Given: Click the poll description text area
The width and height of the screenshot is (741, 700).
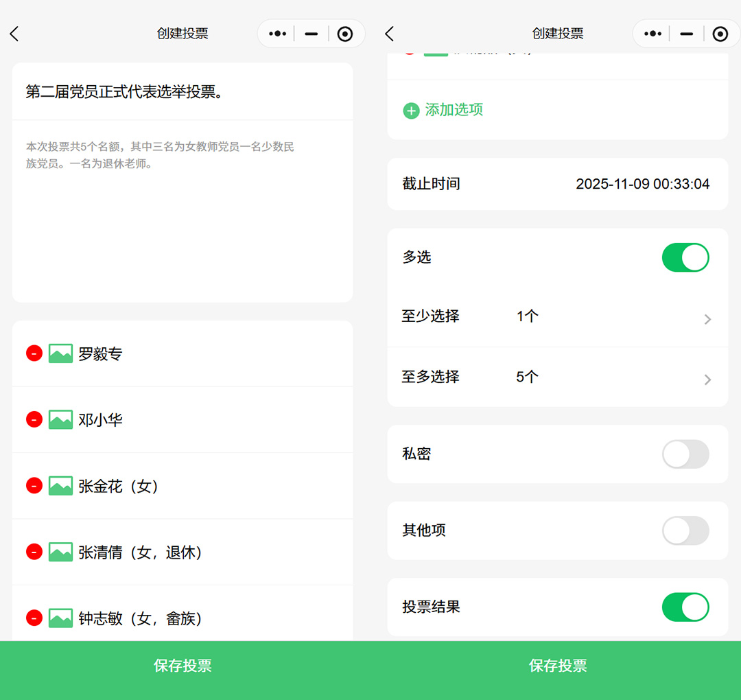Looking at the screenshot, I should pos(182,206).
